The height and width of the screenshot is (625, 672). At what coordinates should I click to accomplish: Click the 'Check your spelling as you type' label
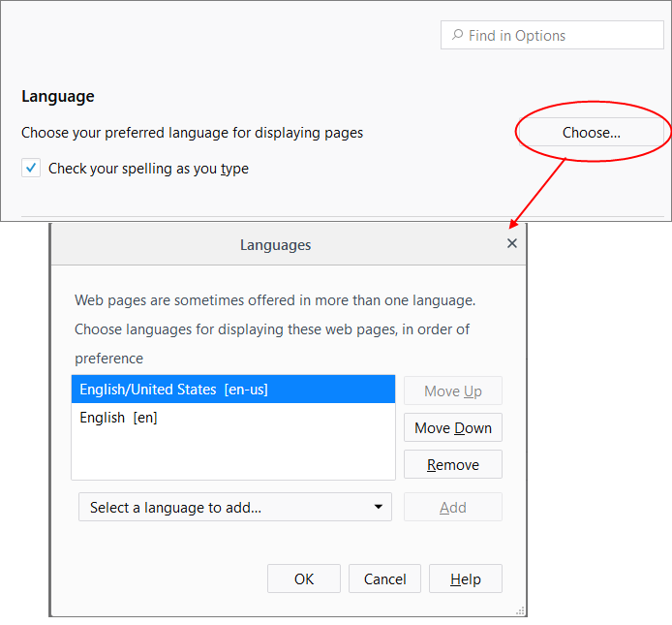[x=148, y=169]
